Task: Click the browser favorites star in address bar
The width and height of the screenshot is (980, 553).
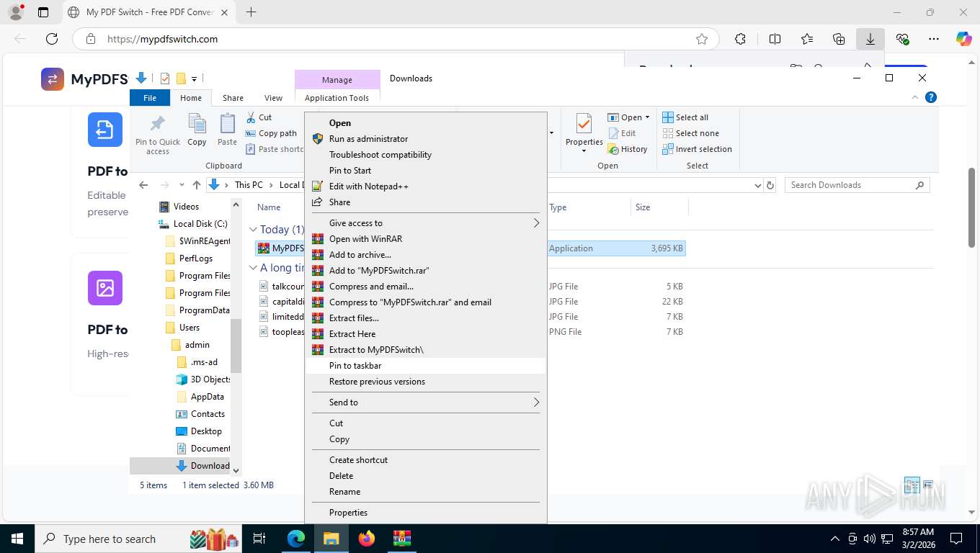Action: tap(702, 39)
